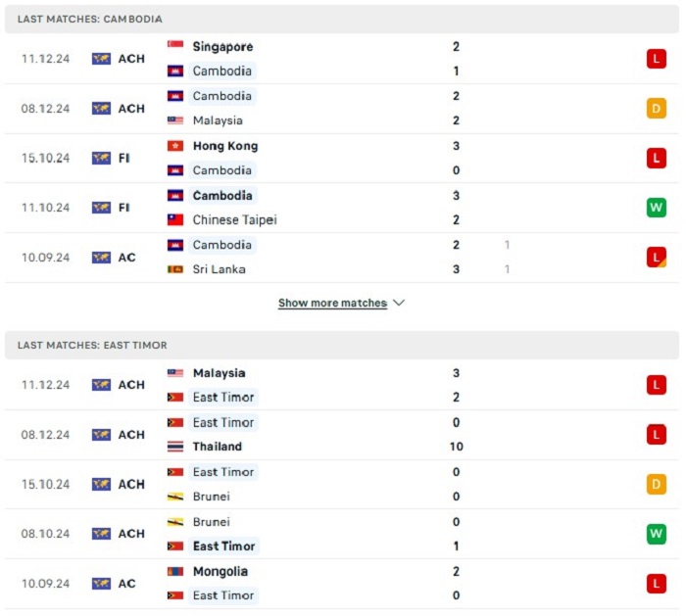Click the Hong Kong flag icon
The image size is (686, 616).
tap(175, 146)
